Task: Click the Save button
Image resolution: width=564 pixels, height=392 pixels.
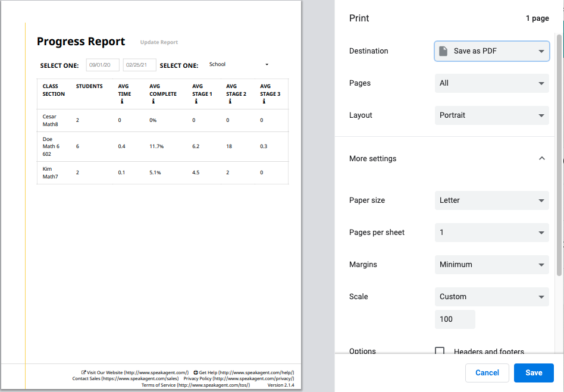Action: 534,372
